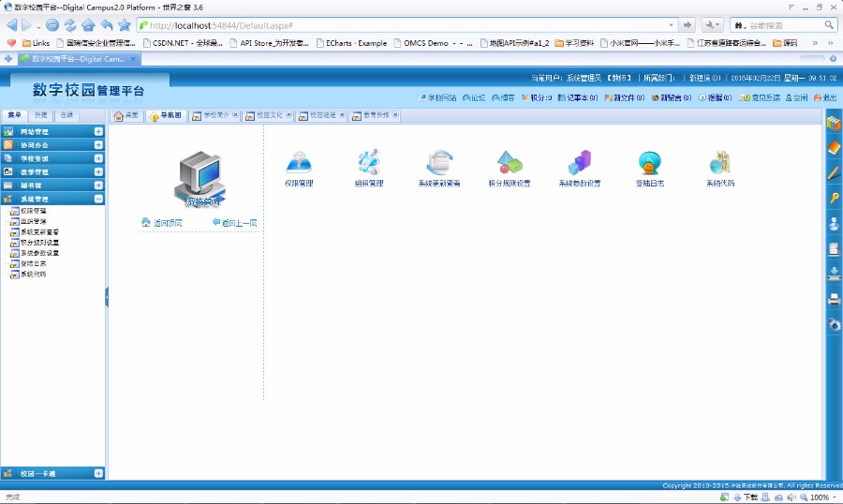Click the user figure icon in right sidebar
This screenshot has height=504, width=843.
pyautogui.click(x=834, y=223)
